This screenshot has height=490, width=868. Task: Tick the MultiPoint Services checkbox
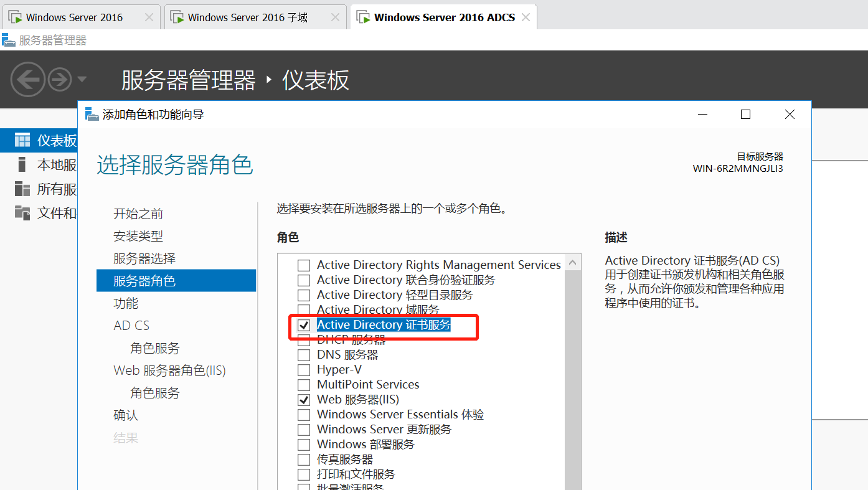click(x=304, y=385)
